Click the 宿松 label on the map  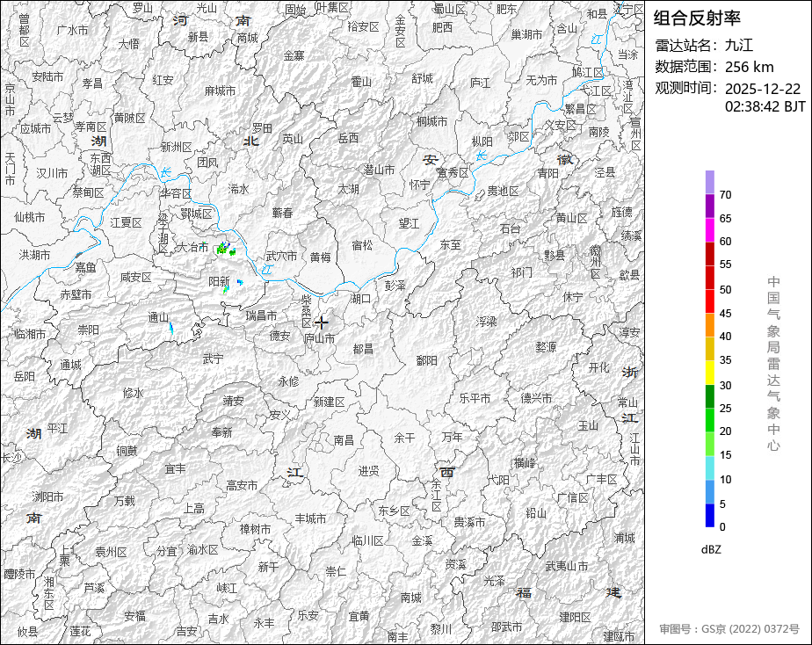362,245
